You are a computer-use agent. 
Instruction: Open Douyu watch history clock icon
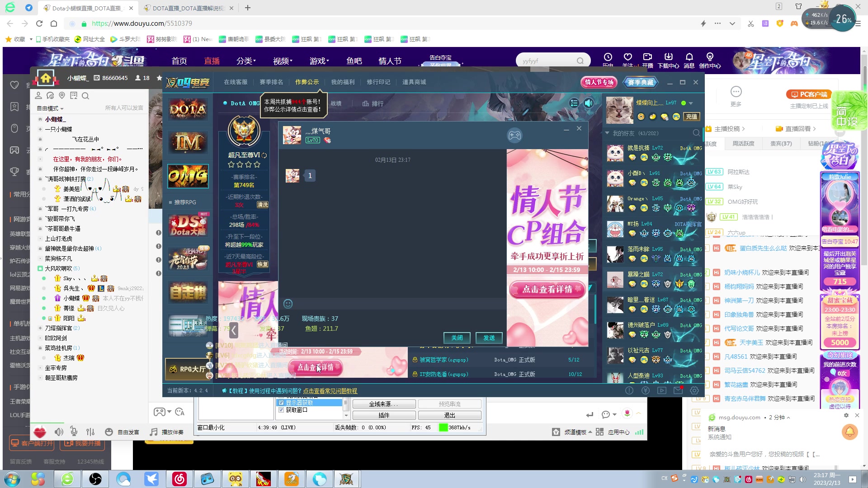pos(608,57)
